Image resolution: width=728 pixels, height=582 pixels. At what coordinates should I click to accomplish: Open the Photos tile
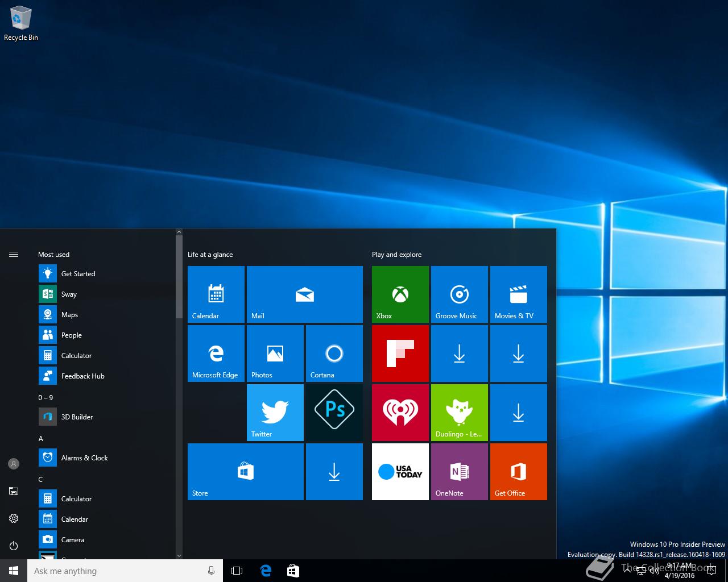pyautogui.click(x=275, y=354)
